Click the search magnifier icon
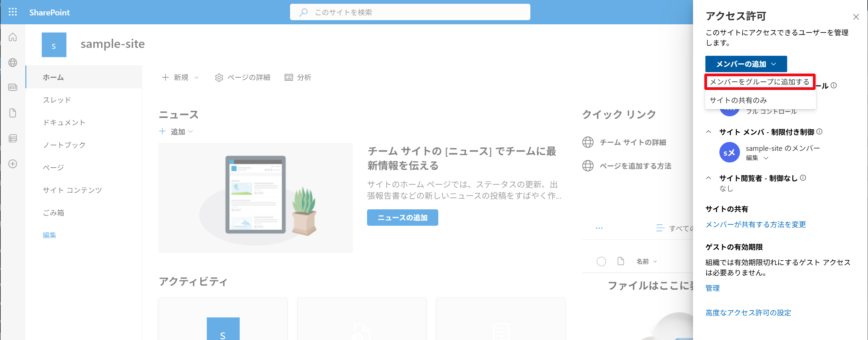This screenshot has height=340, width=868. point(303,12)
